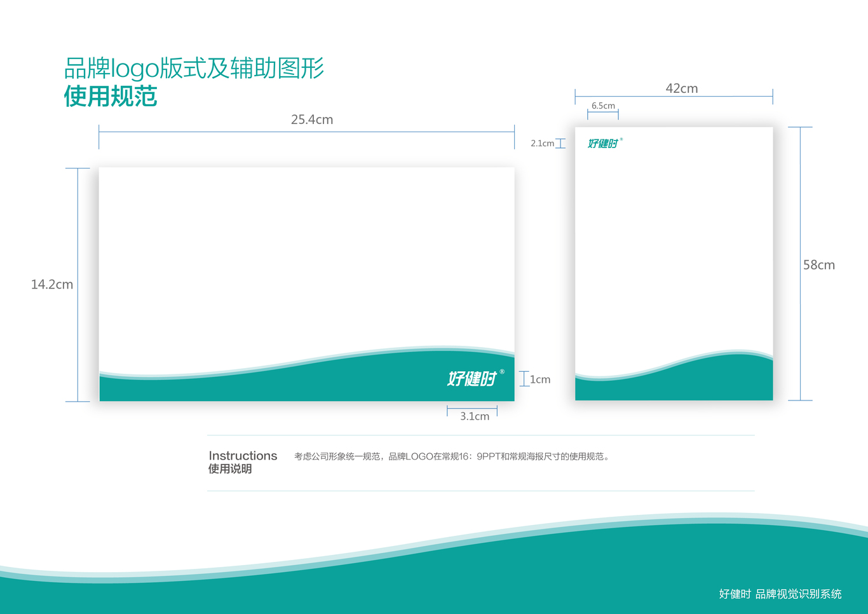The width and height of the screenshot is (868, 614).
Task: Select the Instructions heading
Action: click(243, 456)
